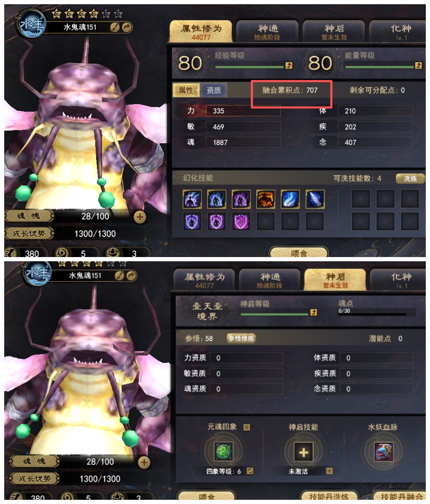
Task: Open the 元魂四象 list icon
Action: [247, 427]
